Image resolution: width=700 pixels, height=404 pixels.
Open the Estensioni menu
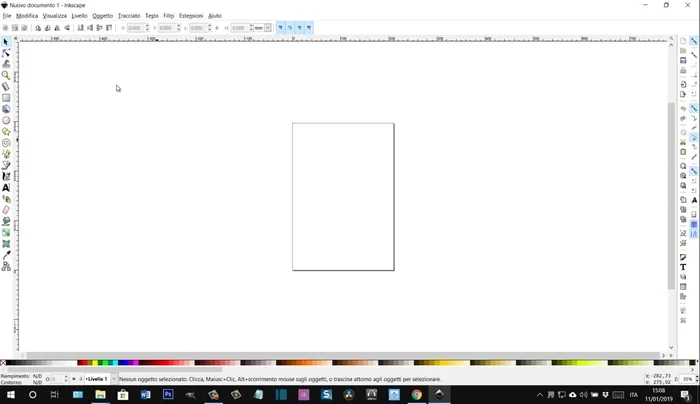[191, 16]
